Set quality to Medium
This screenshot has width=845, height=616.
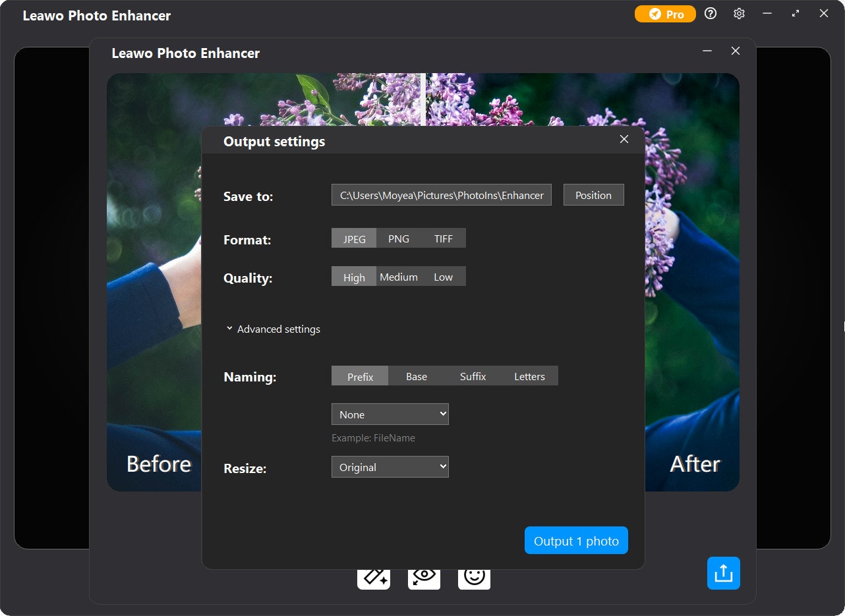399,277
